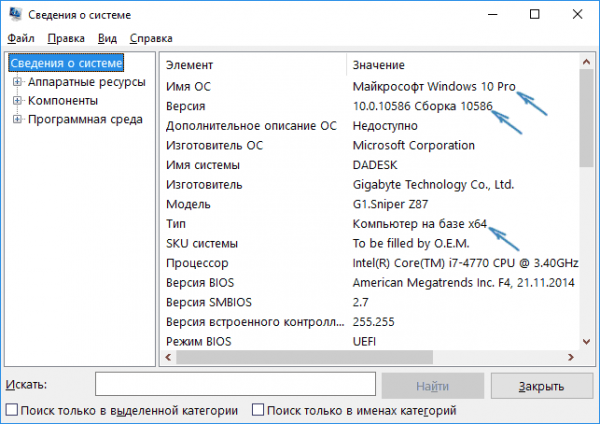Select the American Megatrends Inc. F4 value
The image size is (600, 424).
[x=463, y=283]
